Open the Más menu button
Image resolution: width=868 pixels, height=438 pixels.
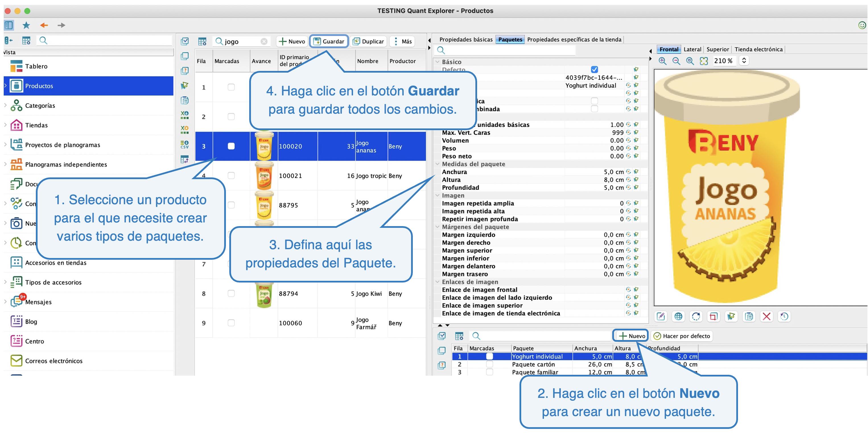pos(403,41)
